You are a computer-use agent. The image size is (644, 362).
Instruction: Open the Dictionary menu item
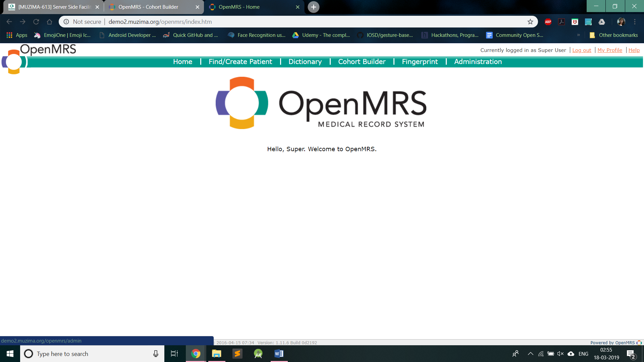click(x=305, y=62)
